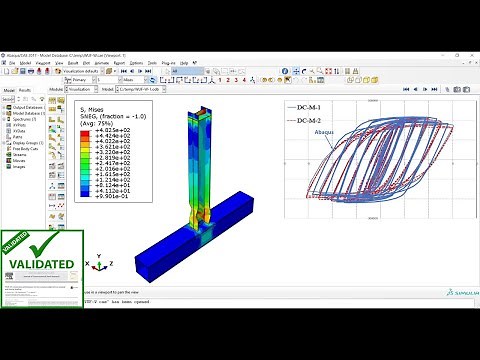Open the File menu
The image size is (480, 360).
click(12, 63)
